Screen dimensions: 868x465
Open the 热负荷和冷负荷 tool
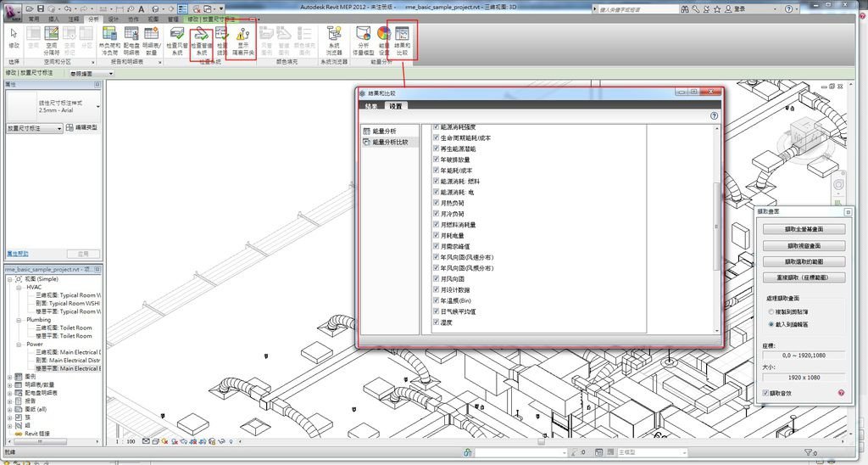click(x=109, y=41)
